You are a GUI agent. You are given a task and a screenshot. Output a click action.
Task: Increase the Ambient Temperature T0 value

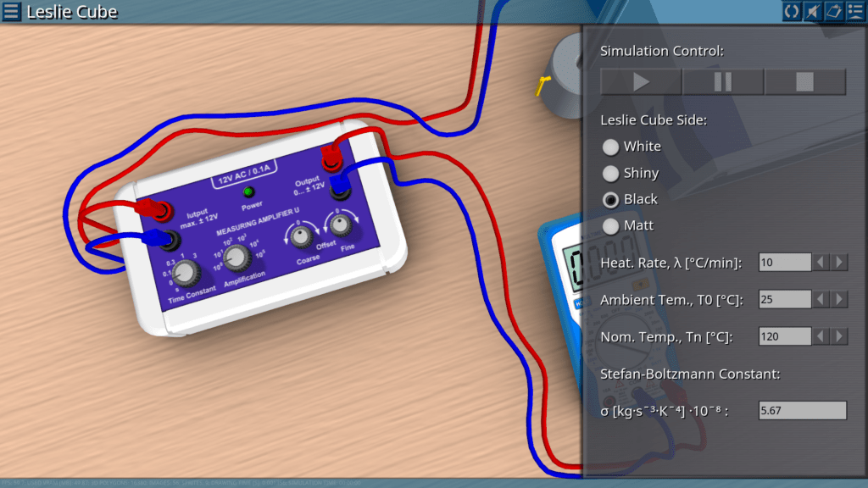pos(839,300)
